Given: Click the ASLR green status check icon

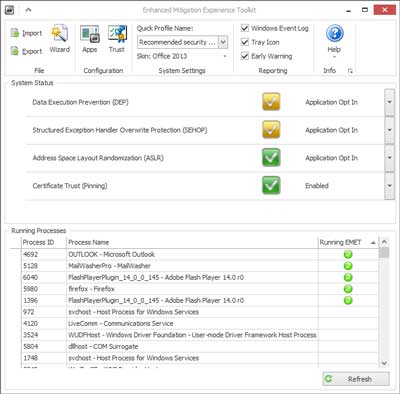Looking at the screenshot, I should 271,157.
